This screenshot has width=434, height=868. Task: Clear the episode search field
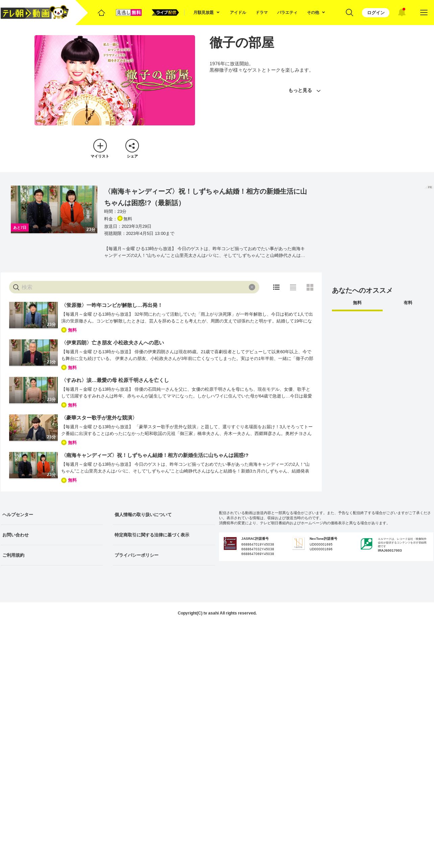252,287
